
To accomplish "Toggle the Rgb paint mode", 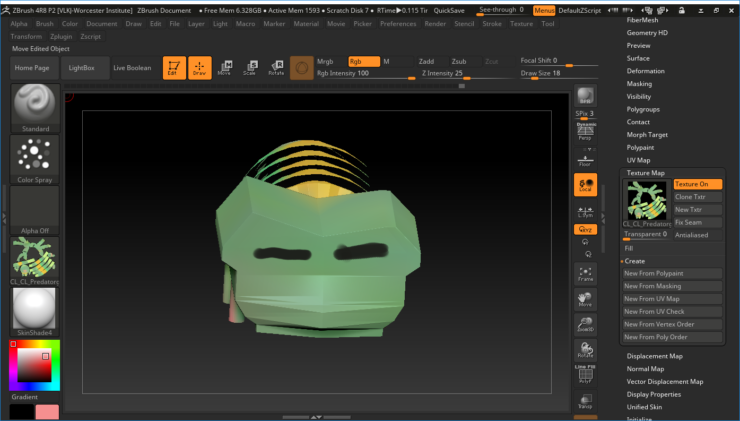I will (x=363, y=62).
